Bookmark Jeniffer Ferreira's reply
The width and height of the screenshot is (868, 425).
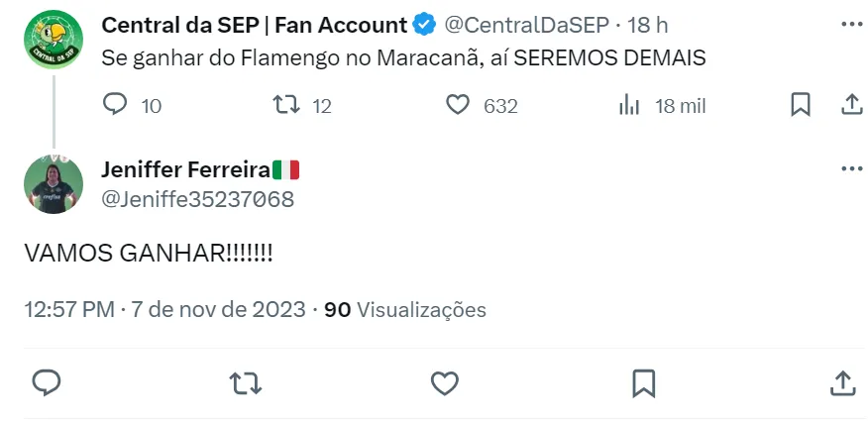[x=643, y=382]
